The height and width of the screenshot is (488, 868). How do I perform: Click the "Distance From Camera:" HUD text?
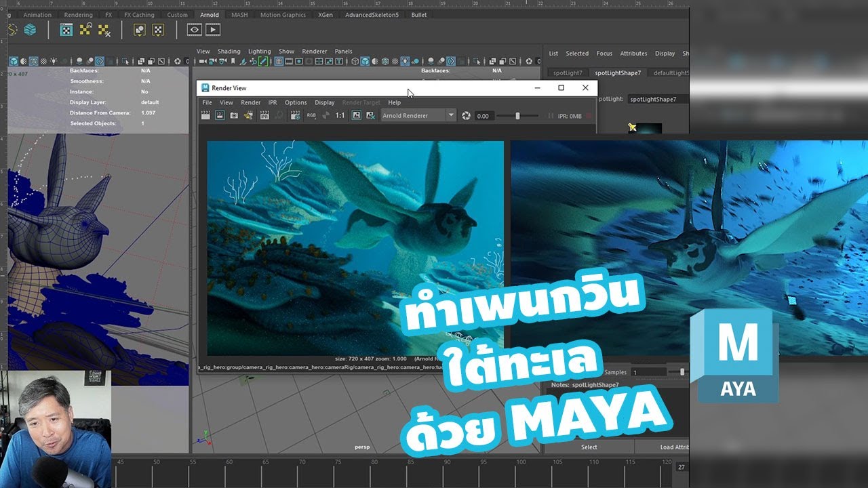coord(100,113)
